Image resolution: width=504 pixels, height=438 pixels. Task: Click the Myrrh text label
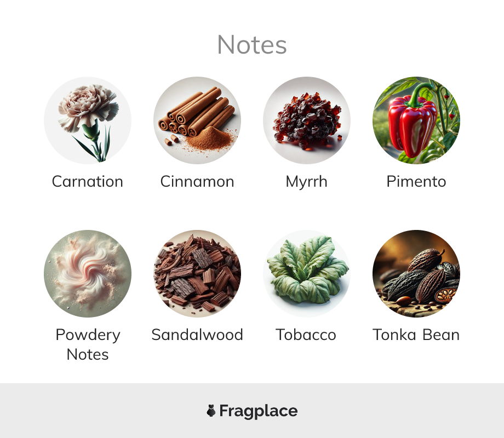(307, 182)
